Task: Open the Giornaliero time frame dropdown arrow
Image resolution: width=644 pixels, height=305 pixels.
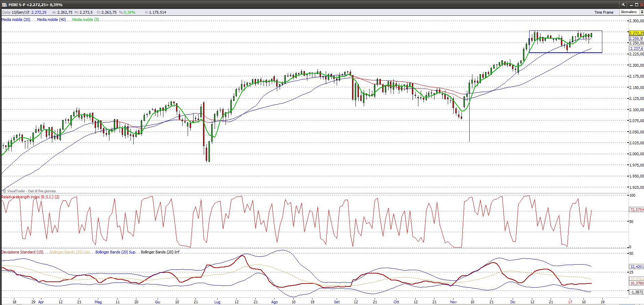Action: pos(642,12)
